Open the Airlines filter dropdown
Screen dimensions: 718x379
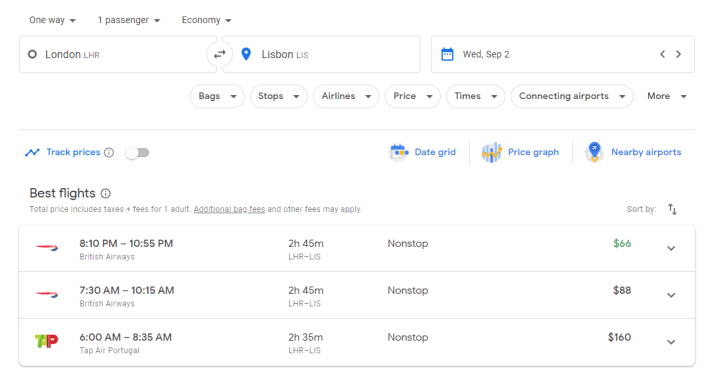[346, 96]
